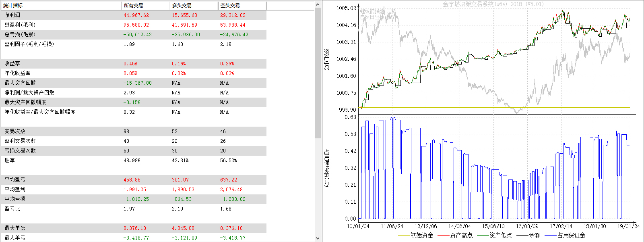
Task: Click the 胜率 row label
Action: coord(10,160)
